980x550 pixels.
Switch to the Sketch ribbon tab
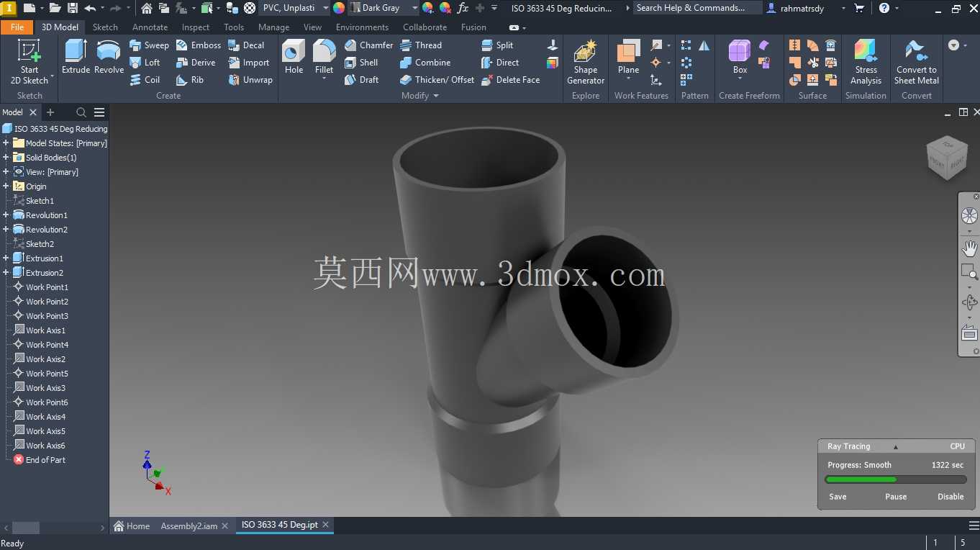tap(105, 27)
